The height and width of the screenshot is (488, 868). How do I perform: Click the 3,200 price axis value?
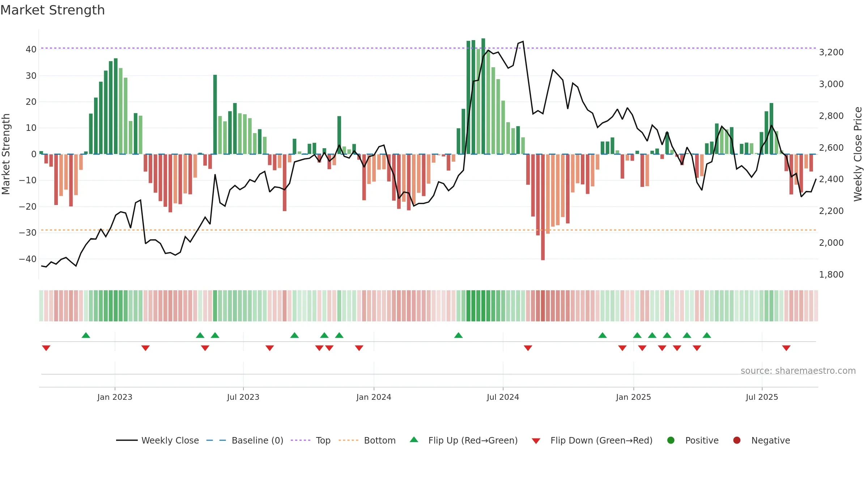pyautogui.click(x=831, y=52)
